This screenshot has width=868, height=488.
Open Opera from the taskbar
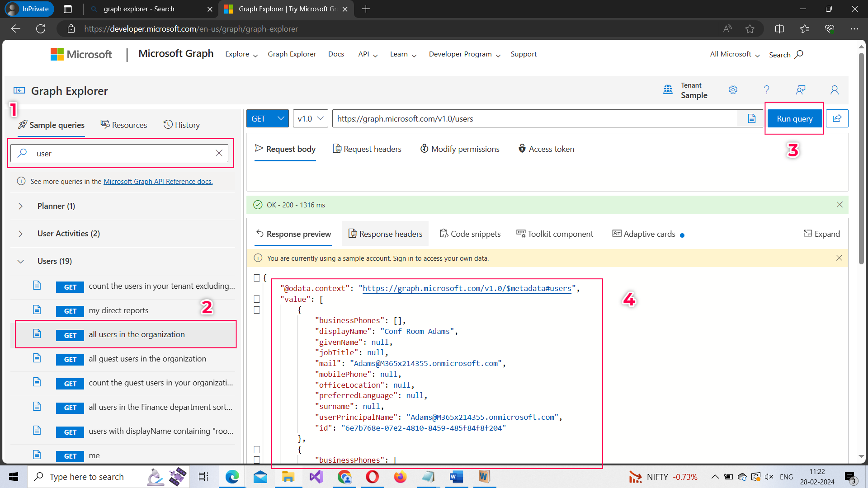372,477
